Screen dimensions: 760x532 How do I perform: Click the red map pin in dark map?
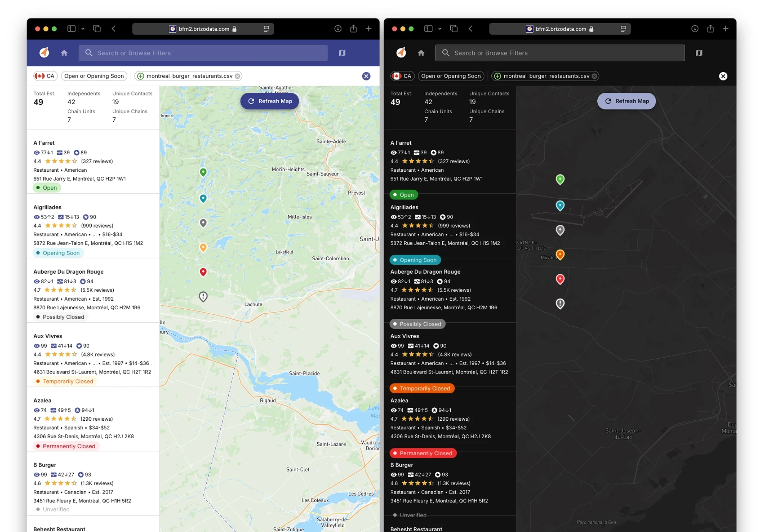(x=560, y=279)
